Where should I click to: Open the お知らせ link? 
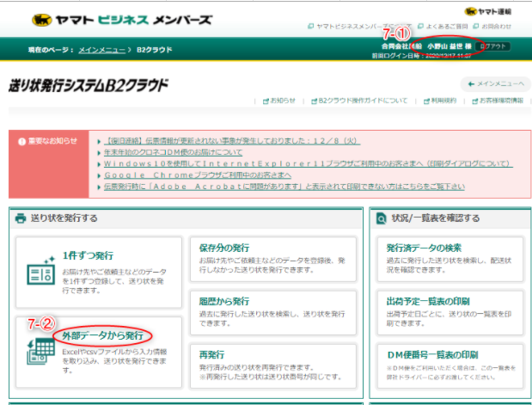tap(283, 101)
